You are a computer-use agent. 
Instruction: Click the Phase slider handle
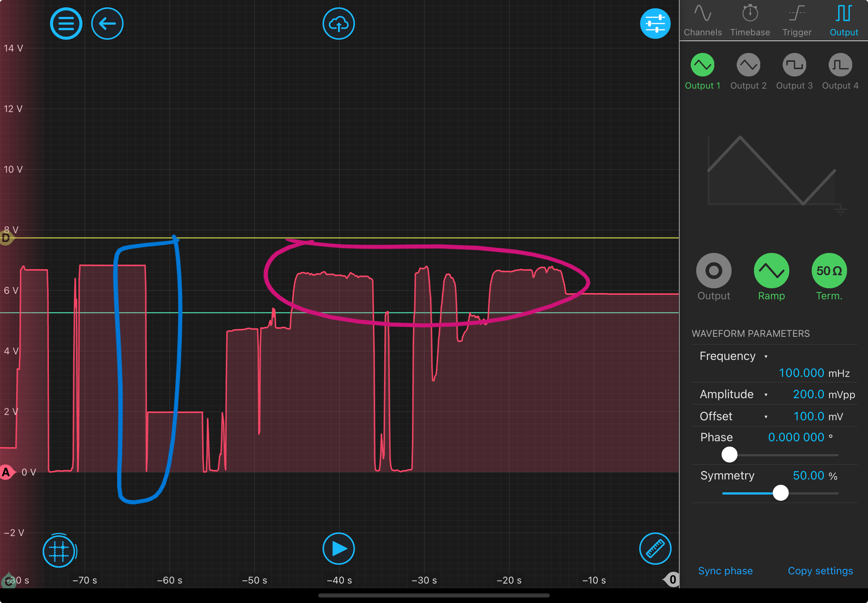point(729,454)
